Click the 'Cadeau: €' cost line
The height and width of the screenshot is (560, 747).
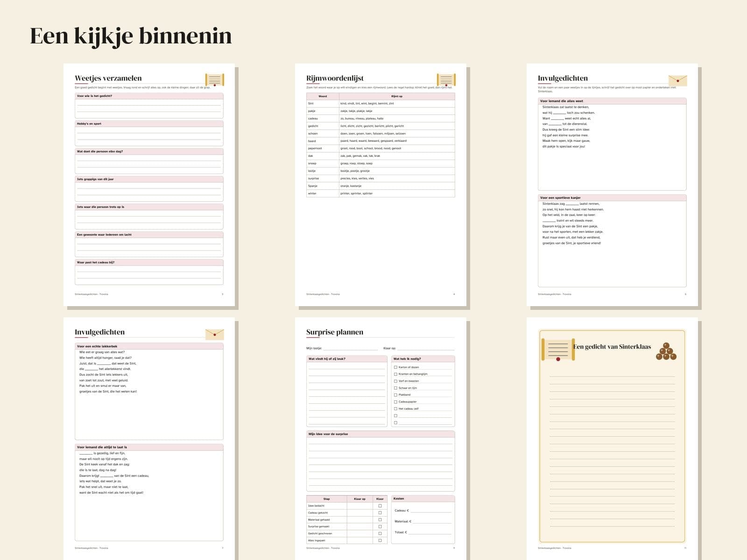pos(431,511)
